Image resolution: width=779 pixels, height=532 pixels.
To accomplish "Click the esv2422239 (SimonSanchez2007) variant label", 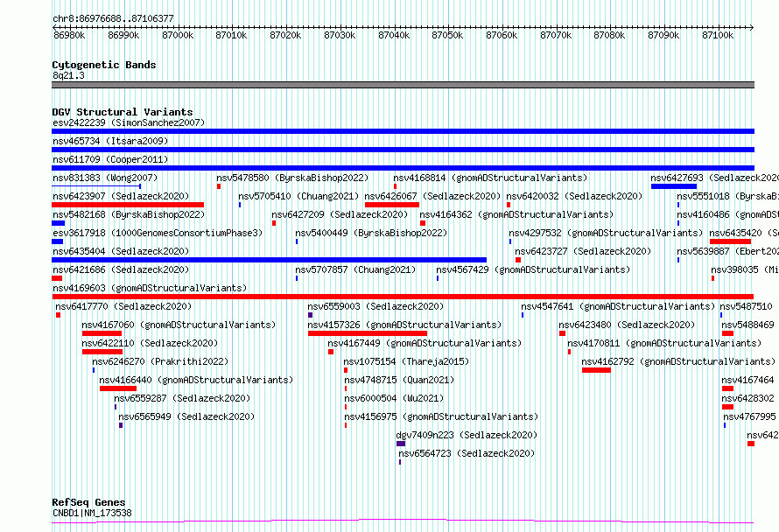I will click(x=129, y=122).
